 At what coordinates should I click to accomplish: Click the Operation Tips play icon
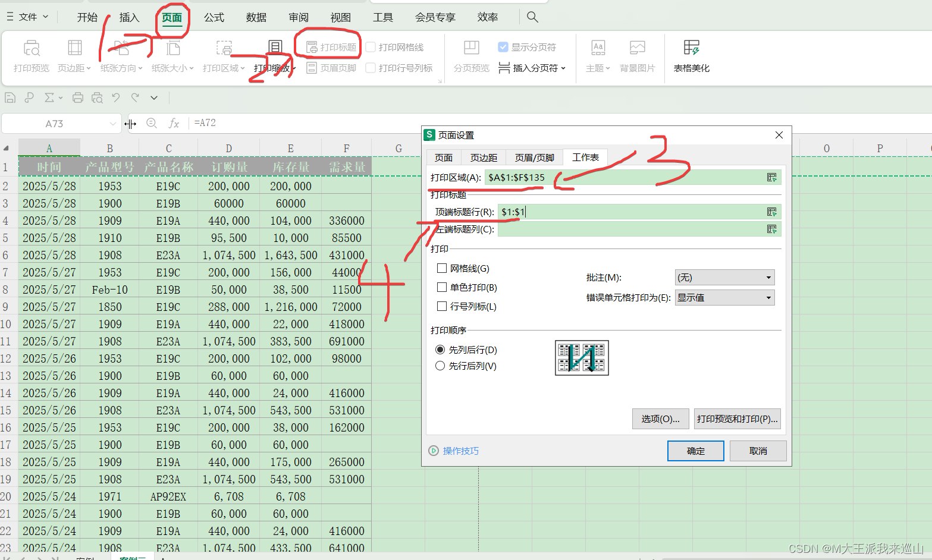pos(434,451)
